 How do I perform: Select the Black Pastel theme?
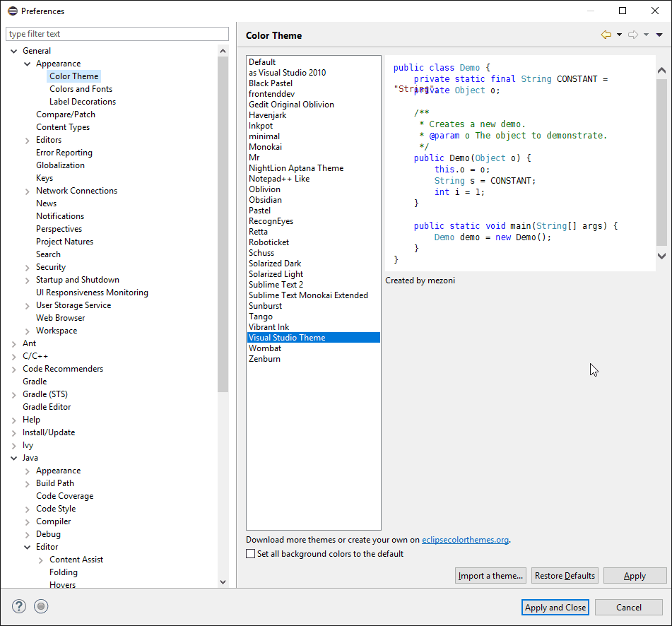click(271, 83)
